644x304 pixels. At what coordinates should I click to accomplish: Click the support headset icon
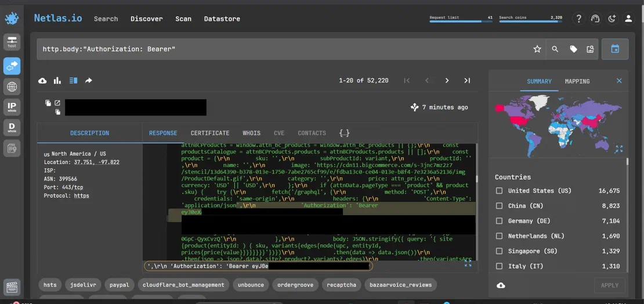click(595, 19)
